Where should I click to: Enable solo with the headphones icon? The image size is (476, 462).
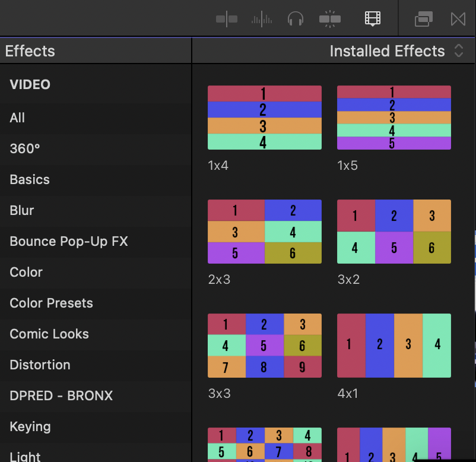pos(296,19)
